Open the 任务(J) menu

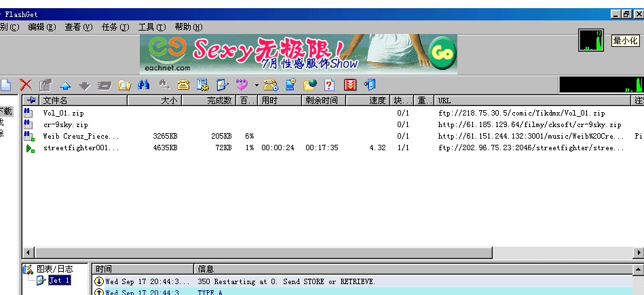tap(115, 27)
